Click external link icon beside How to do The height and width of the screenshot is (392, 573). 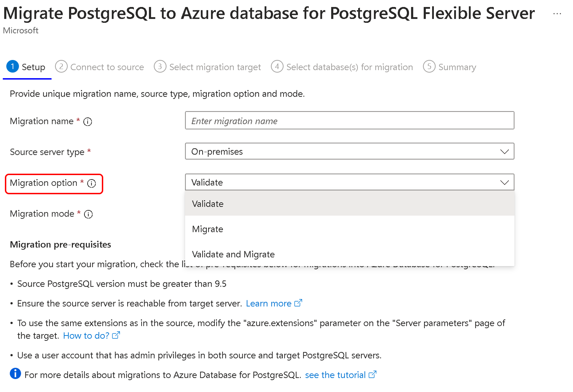[x=116, y=335]
